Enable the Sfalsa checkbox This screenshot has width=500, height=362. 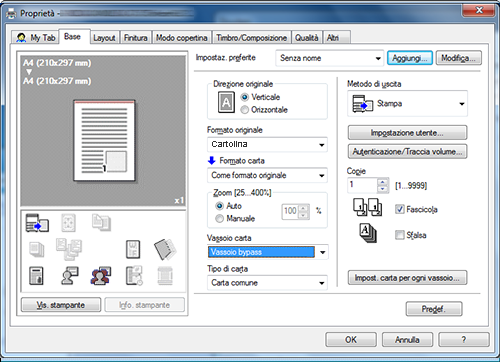click(x=399, y=235)
